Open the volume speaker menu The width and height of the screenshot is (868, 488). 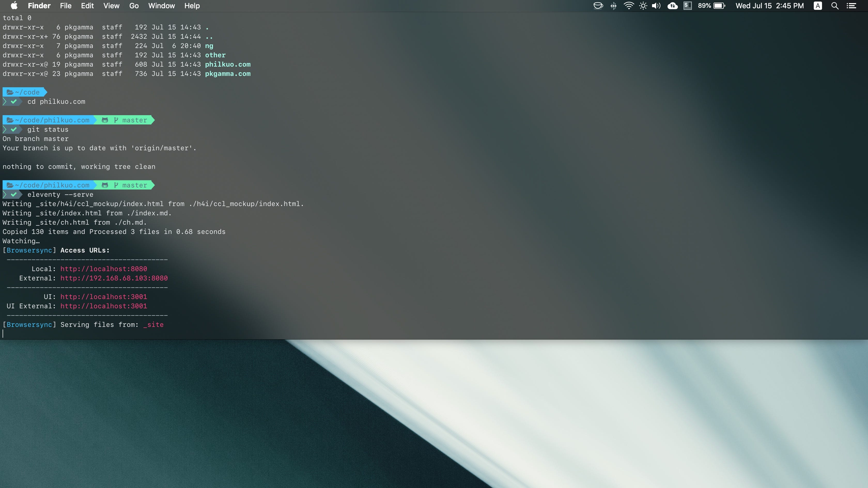[x=656, y=6]
